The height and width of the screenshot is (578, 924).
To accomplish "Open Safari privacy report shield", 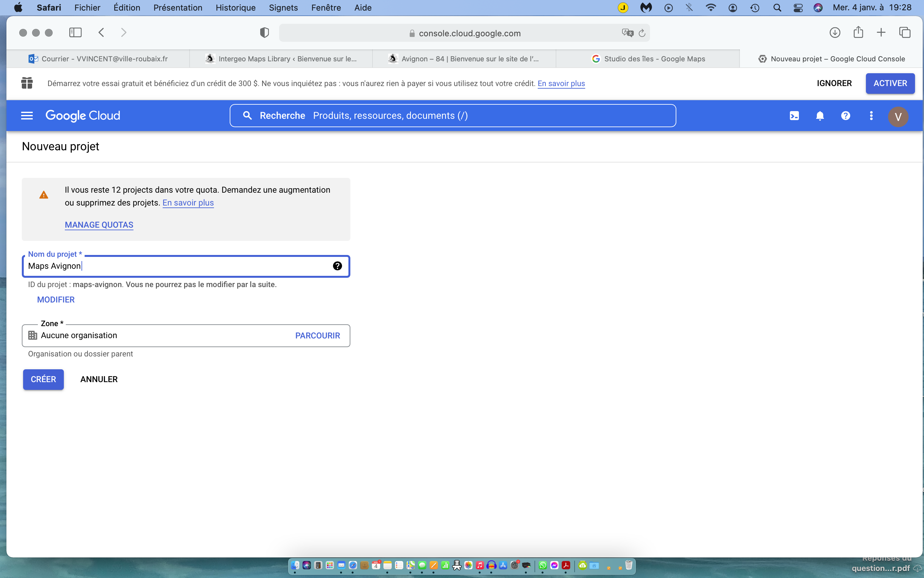I will tap(264, 32).
